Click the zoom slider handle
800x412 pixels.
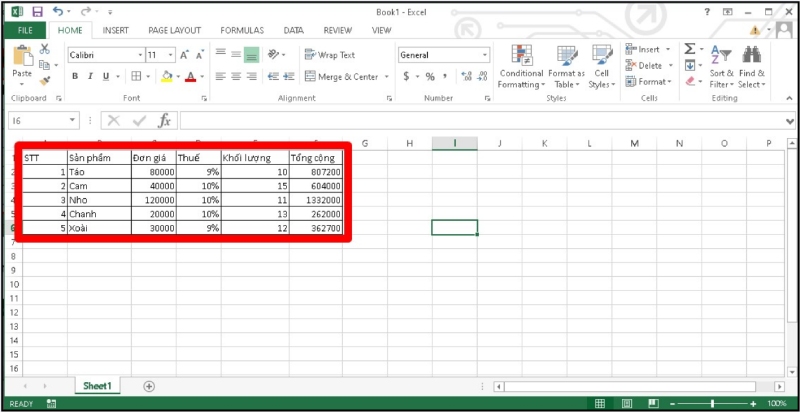pos(712,403)
